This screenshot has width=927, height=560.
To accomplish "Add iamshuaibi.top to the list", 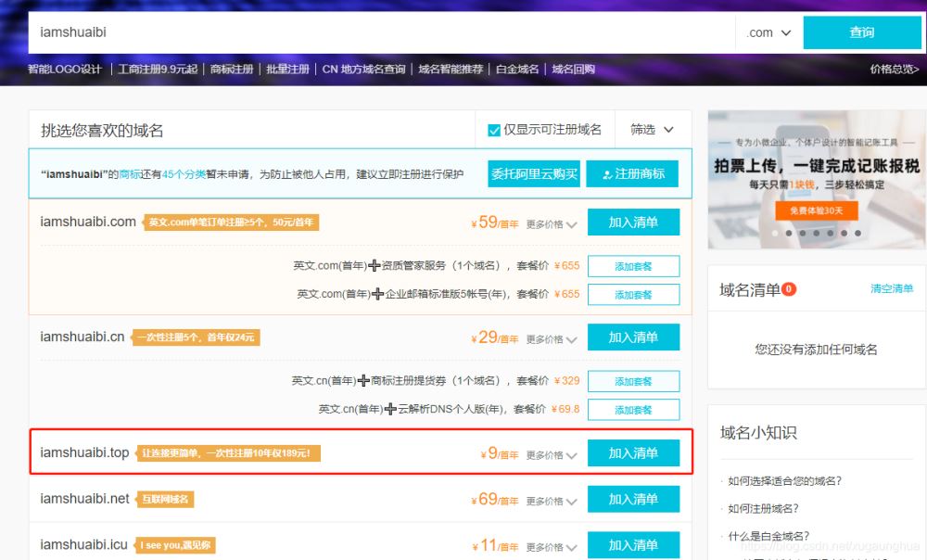I will 633,453.
